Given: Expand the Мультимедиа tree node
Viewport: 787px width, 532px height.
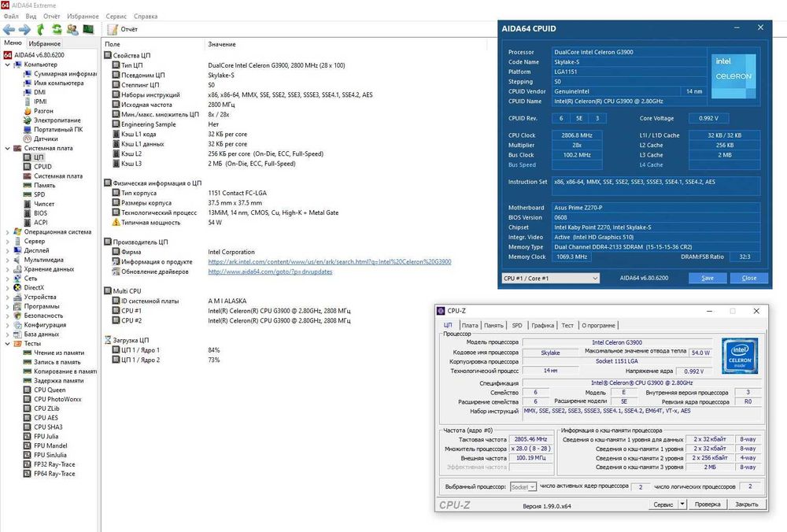Looking at the screenshot, I should click(x=8, y=260).
